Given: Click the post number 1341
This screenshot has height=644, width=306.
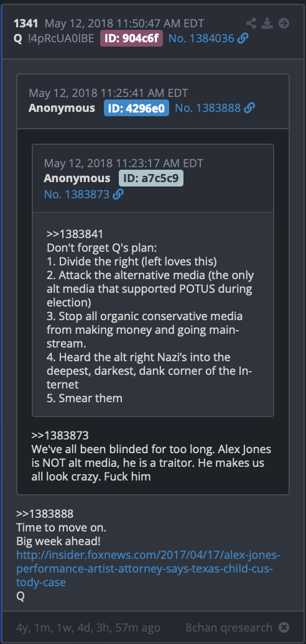Looking at the screenshot, I should point(26,24).
